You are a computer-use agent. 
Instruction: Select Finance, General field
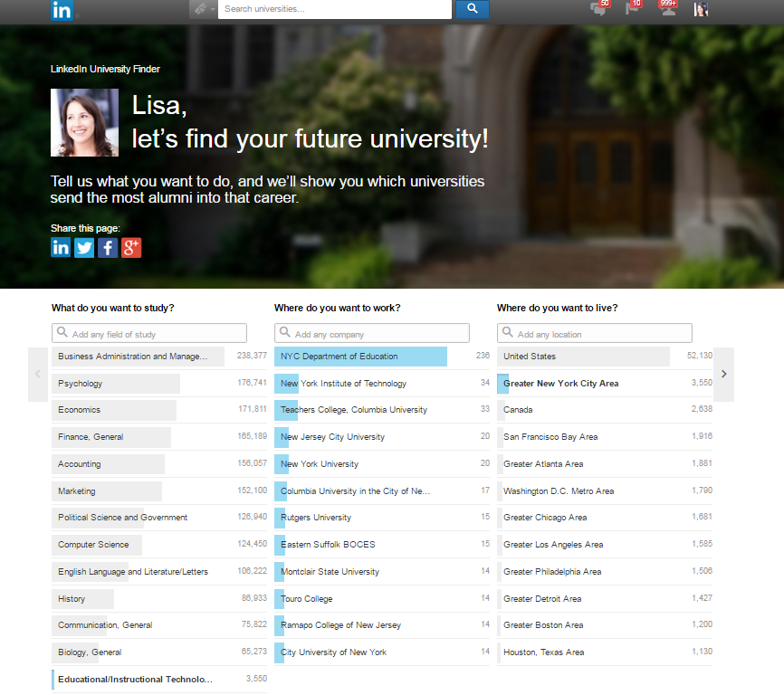[x=159, y=437]
